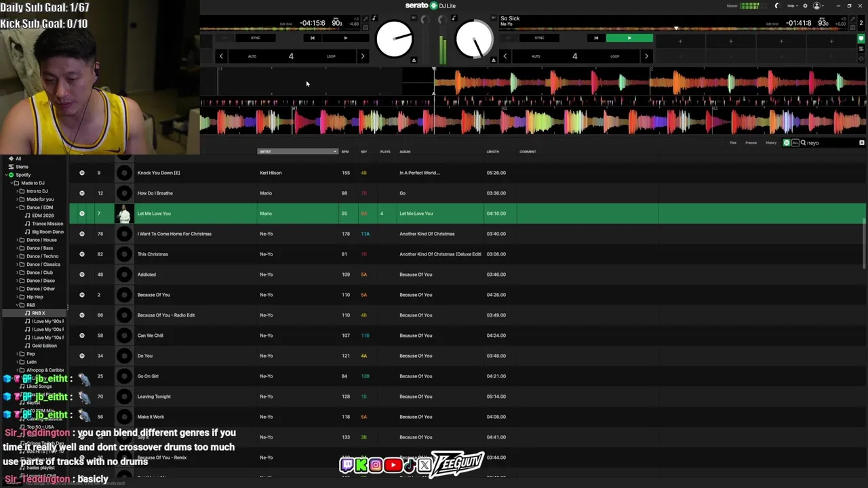The height and width of the screenshot is (488, 868).
Task: Start playback on the left deck
Action: [346, 38]
